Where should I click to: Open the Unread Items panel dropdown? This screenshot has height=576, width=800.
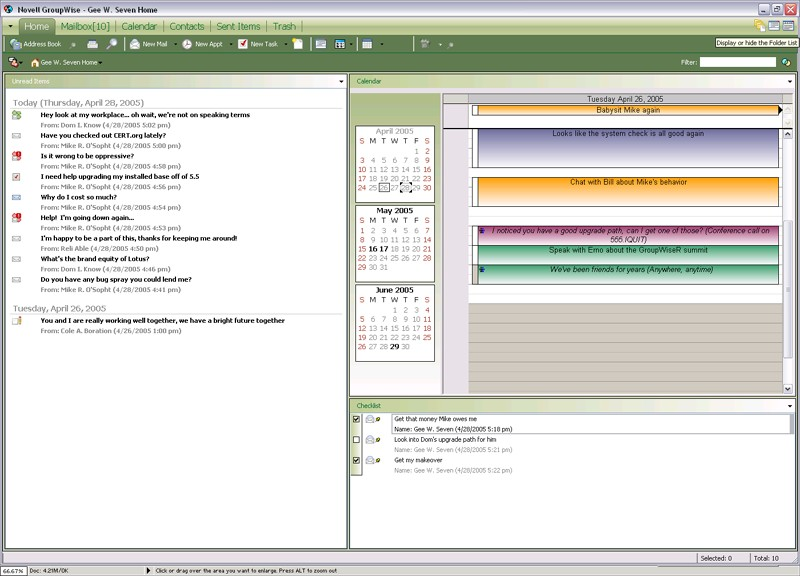(x=341, y=82)
